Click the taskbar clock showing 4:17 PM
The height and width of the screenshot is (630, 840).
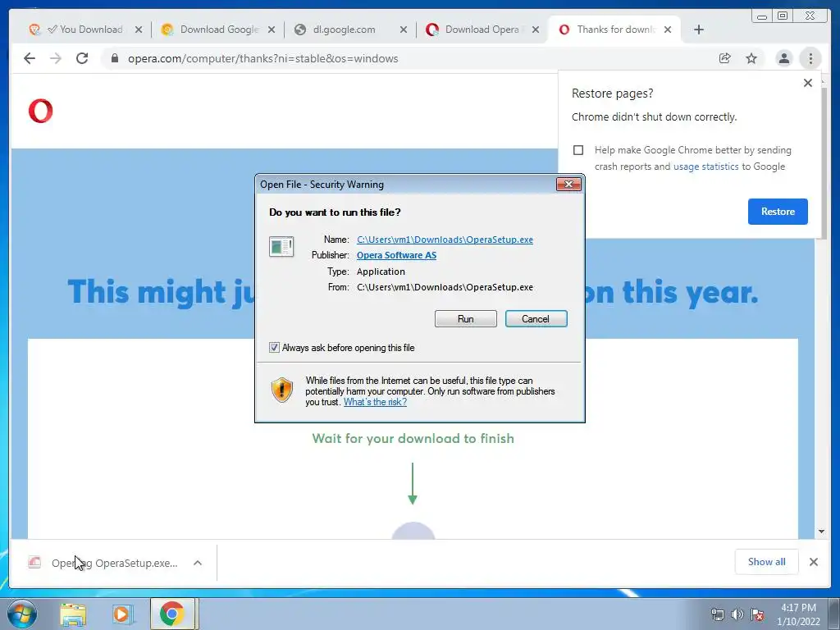798,614
